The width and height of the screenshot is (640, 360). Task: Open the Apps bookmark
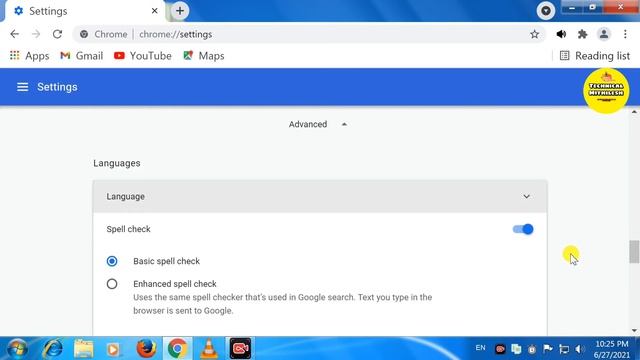(x=29, y=56)
